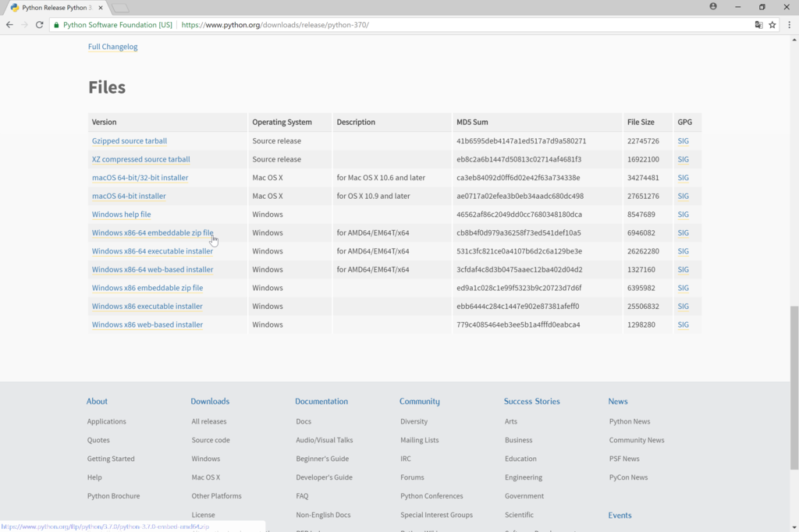Open Applications link under About

pos(106,421)
